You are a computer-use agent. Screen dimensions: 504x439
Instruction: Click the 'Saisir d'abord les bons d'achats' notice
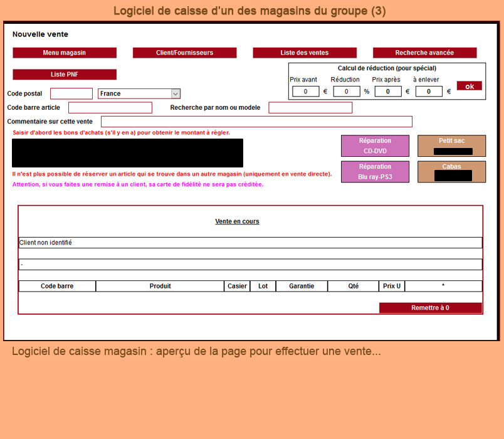click(x=121, y=132)
